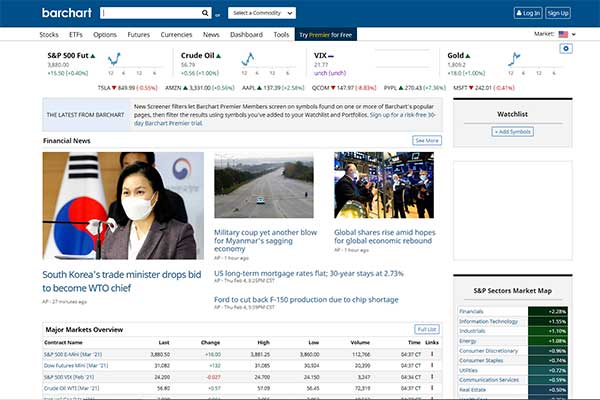This screenshot has width=600, height=400.
Task: Click Barchart Premier trial sign-up link
Action: 284,119
